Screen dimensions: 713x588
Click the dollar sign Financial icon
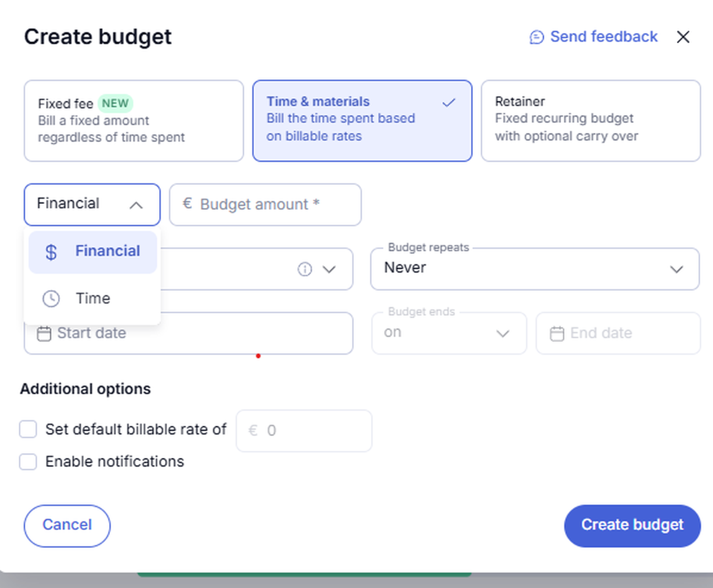click(51, 252)
